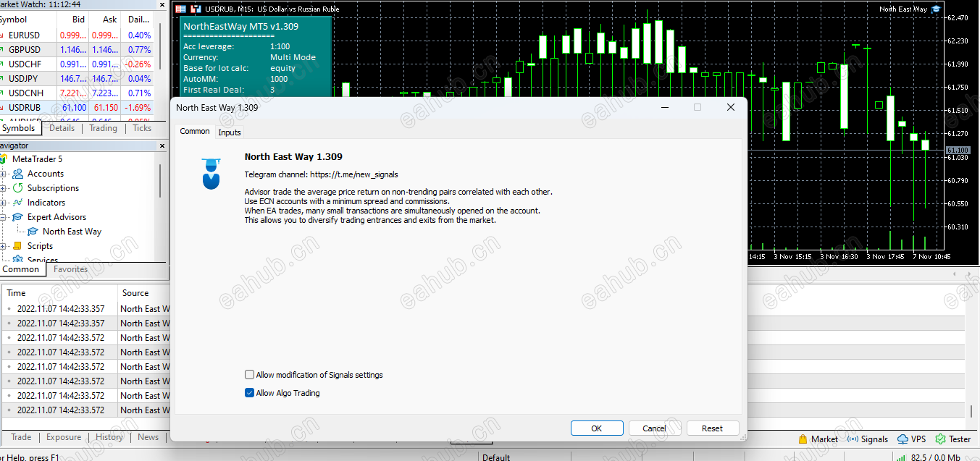Select North East Way under Expert Advisors
This screenshot has height=461, width=980.
72,232
